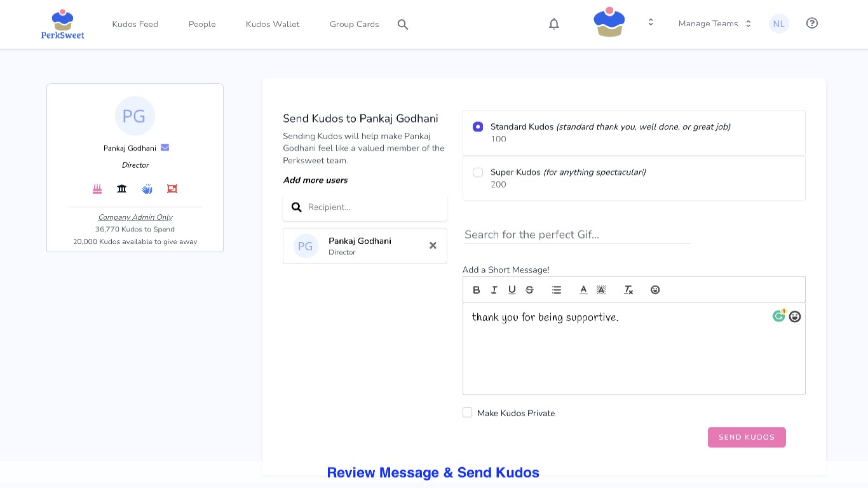This screenshot has width=868, height=488.
Task: Select the Standard Kudos option
Action: pos(478,126)
